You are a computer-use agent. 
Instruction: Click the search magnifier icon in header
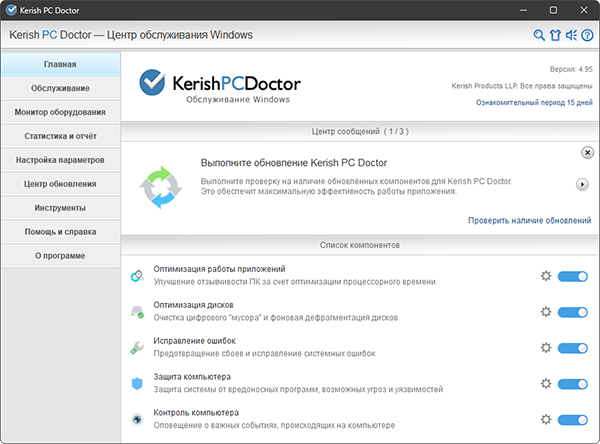click(540, 36)
